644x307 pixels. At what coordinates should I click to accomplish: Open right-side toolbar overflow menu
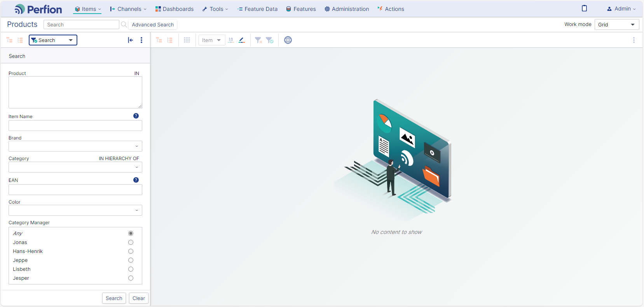[x=634, y=40]
